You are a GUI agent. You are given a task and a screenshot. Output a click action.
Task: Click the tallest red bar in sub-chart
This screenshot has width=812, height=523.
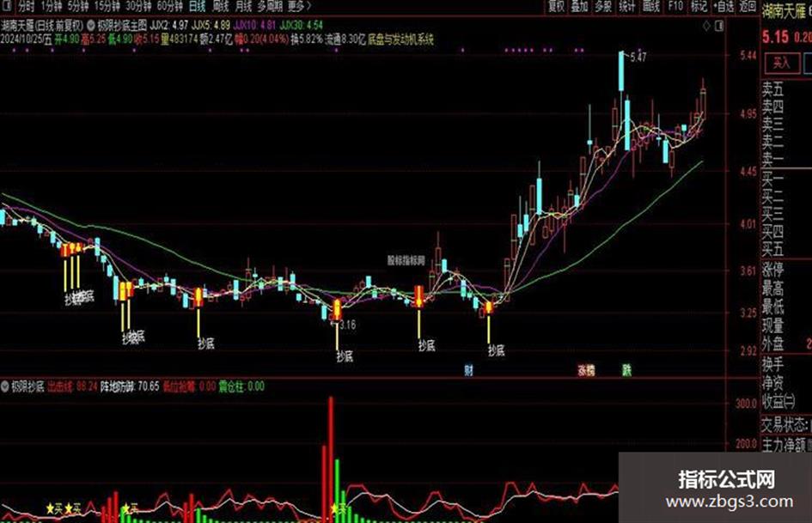(331, 459)
